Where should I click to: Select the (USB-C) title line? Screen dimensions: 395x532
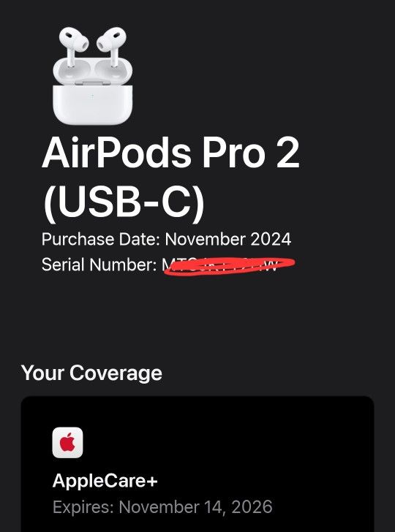(x=124, y=203)
